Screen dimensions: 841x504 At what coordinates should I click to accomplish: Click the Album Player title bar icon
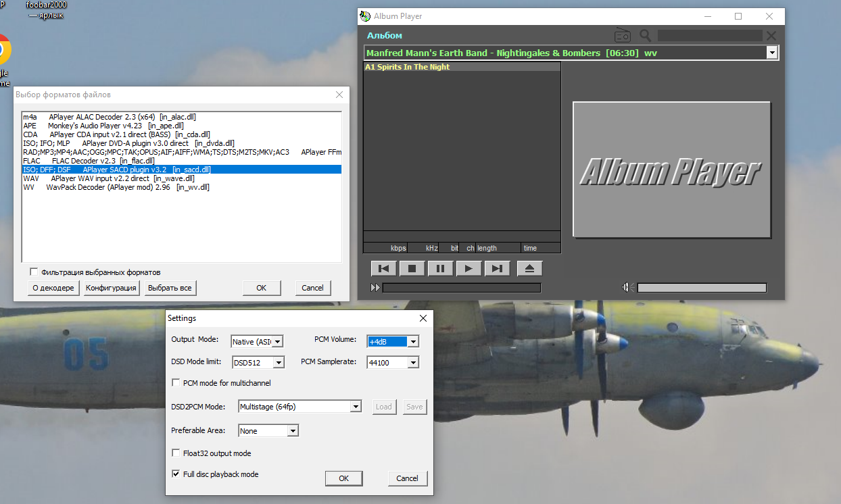click(365, 16)
